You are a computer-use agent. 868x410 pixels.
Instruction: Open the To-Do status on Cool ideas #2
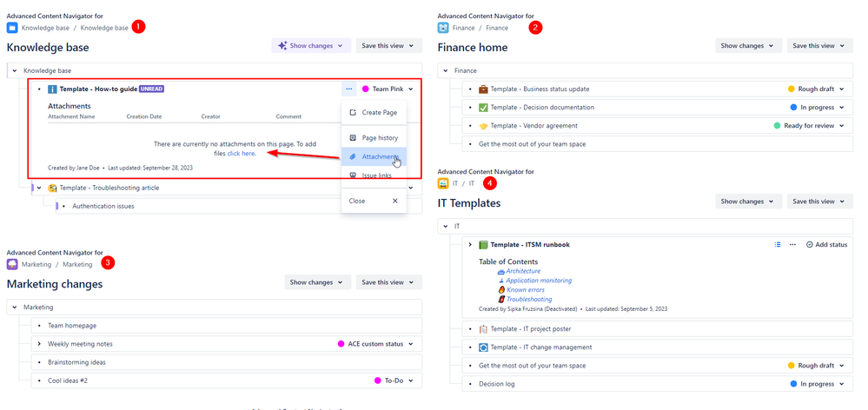[x=394, y=380]
